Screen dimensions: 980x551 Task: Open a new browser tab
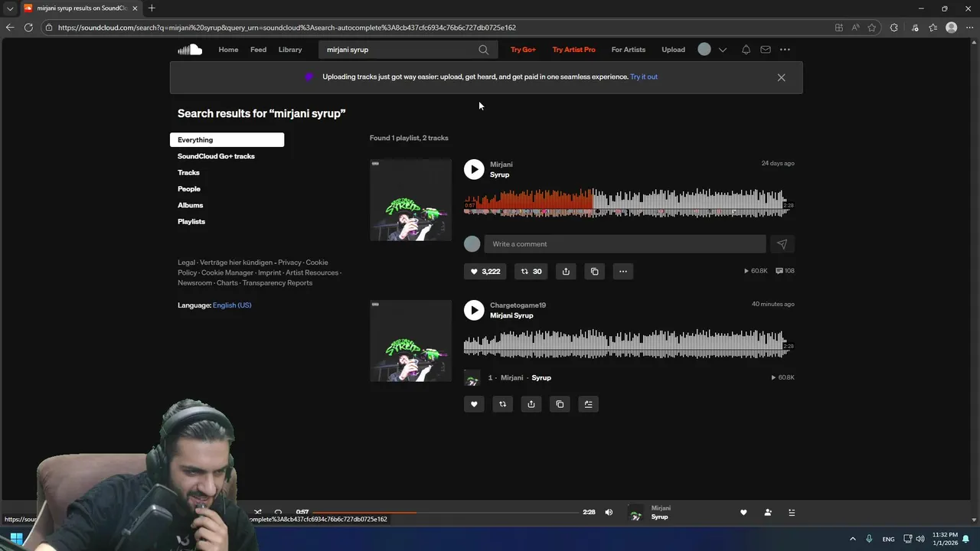pyautogui.click(x=152, y=8)
